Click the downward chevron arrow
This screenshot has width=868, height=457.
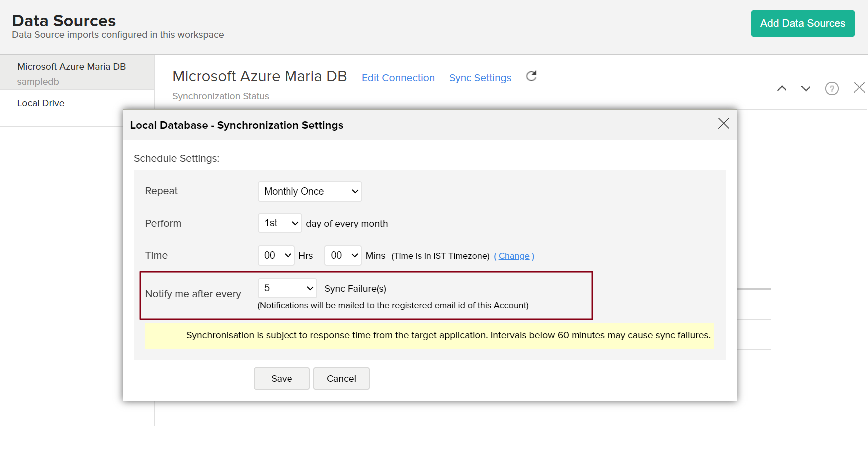point(806,88)
